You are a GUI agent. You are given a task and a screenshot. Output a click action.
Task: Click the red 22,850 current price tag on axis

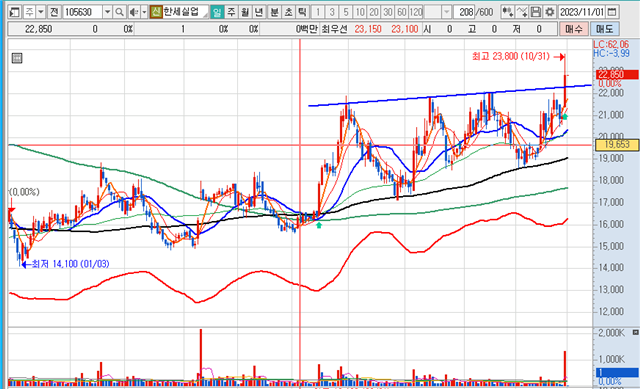coord(616,75)
